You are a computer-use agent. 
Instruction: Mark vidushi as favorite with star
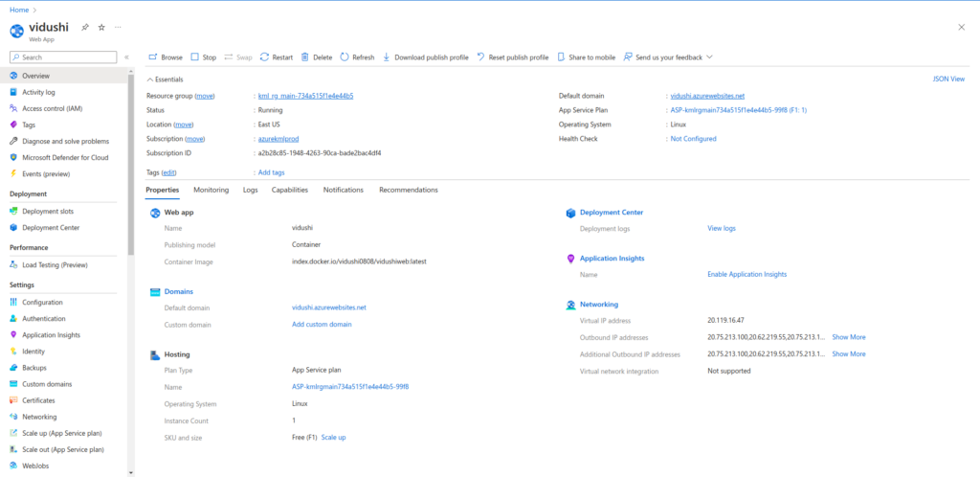[101, 27]
